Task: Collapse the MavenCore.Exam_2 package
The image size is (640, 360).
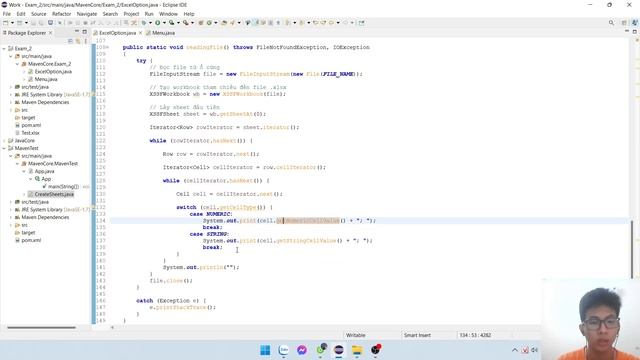Action: coord(18,64)
